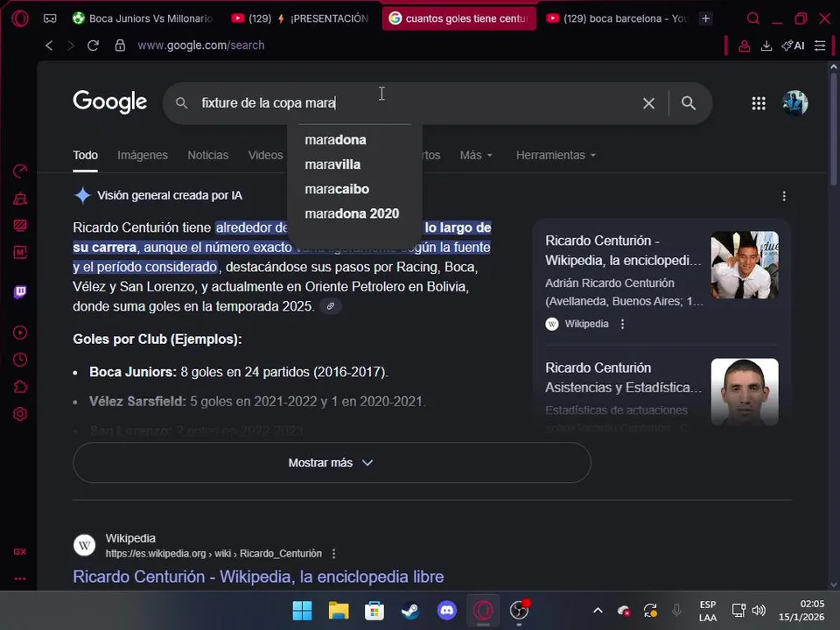Open the profile account icon in toolbar

[744, 45]
